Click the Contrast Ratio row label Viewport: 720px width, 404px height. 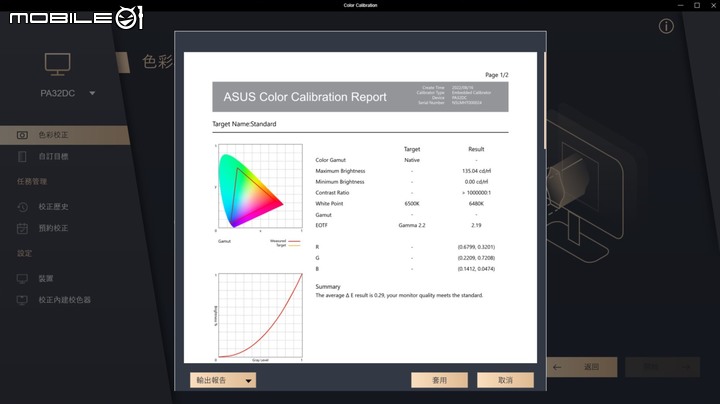[x=332, y=193]
